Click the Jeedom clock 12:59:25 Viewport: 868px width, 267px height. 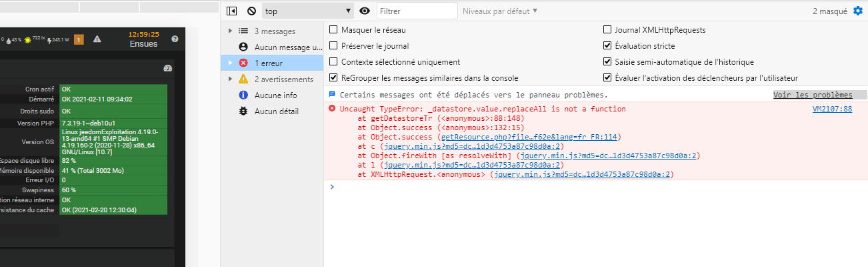[x=144, y=34]
